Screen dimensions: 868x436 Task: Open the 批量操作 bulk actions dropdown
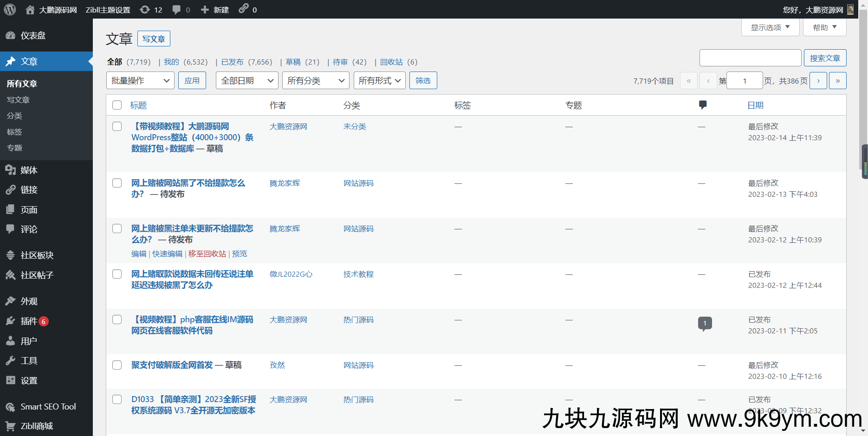pyautogui.click(x=140, y=81)
